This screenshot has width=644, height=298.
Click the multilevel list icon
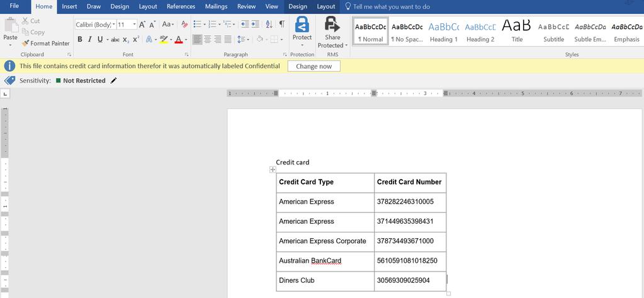227,25
